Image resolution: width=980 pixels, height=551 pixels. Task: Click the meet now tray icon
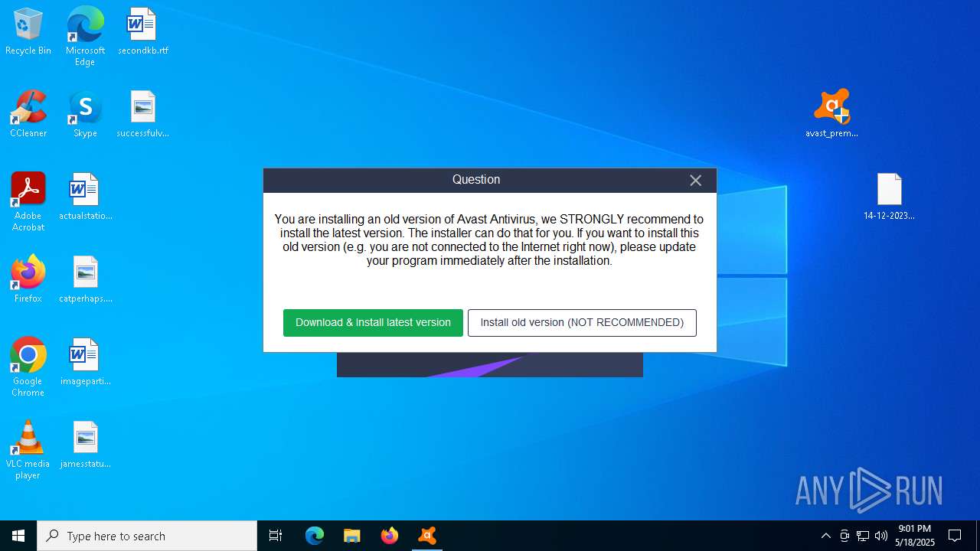click(x=844, y=536)
